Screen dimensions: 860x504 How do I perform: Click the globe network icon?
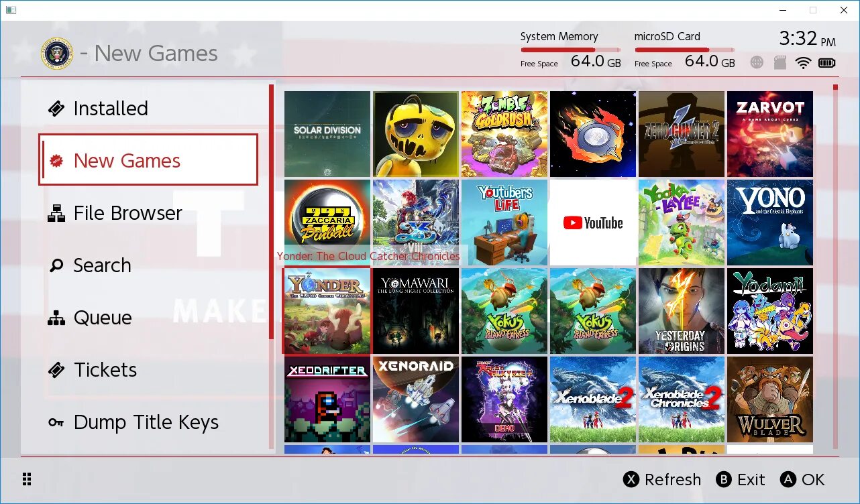(757, 62)
